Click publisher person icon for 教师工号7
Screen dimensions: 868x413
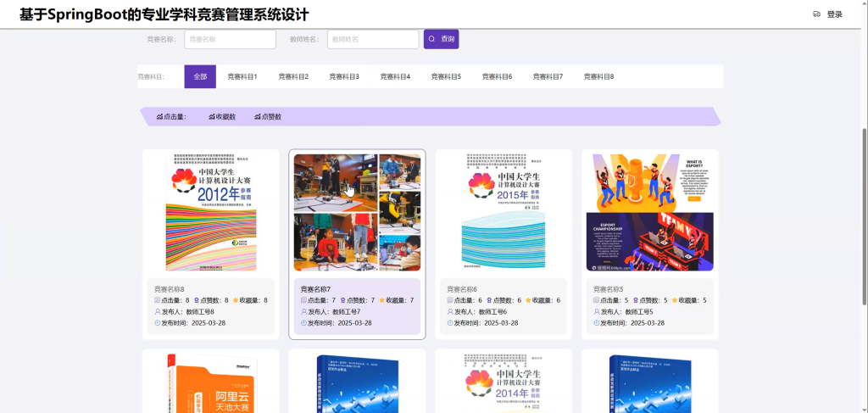pyautogui.click(x=303, y=312)
